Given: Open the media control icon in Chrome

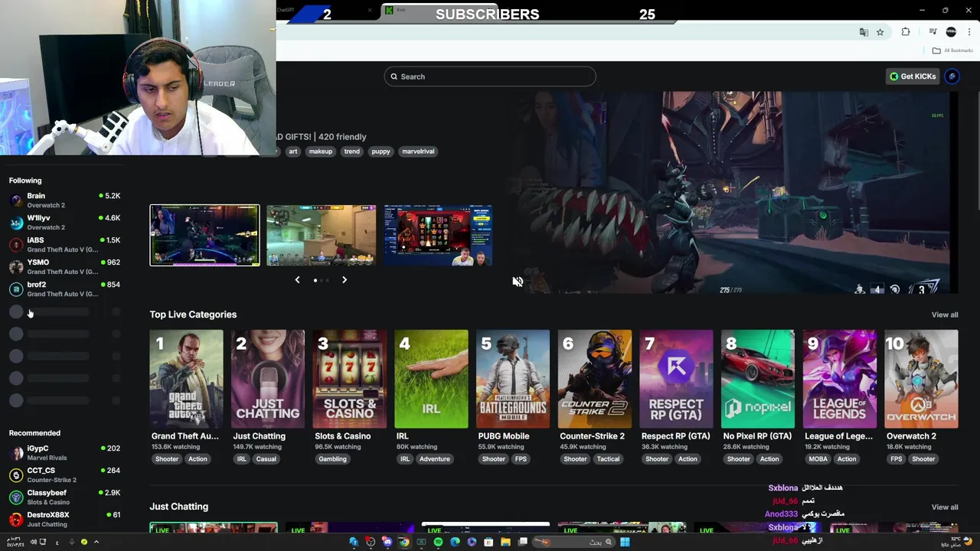Looking at the screenshot, I should pyautogui.click(x=933, y=32).
